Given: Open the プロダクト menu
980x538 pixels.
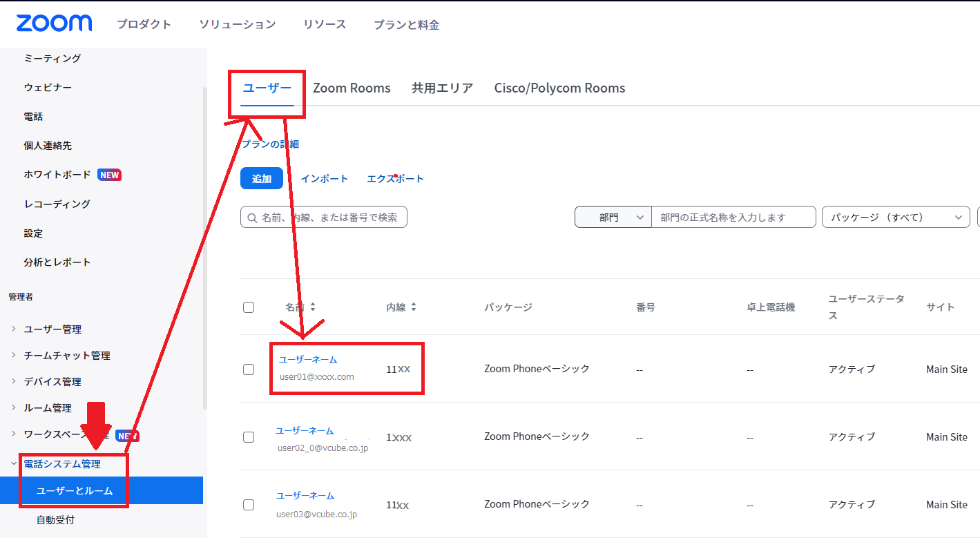Looking at the screenshot, I should coord(144,24).
